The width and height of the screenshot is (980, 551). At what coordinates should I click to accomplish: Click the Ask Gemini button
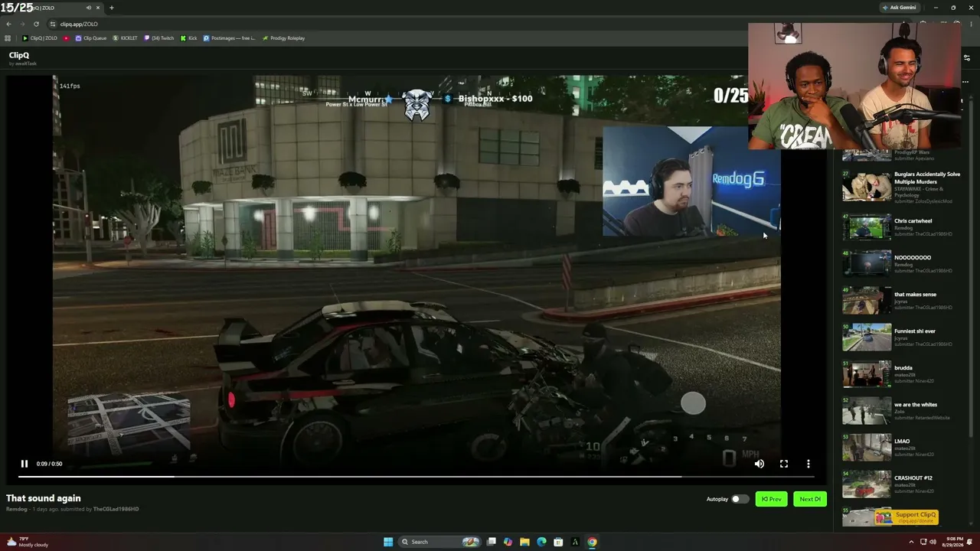pyautogui.click(x=900, y=8)
